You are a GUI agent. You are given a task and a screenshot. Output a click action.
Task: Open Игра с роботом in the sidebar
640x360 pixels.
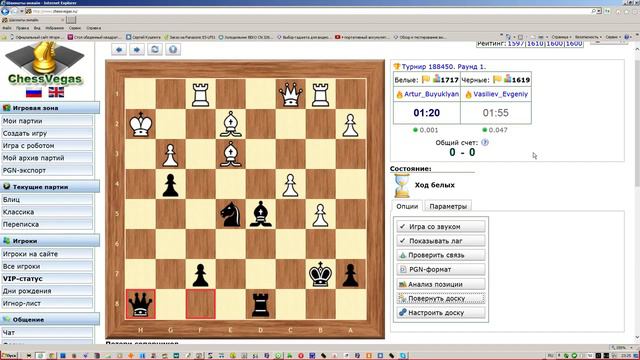click(x=47, y=145)
